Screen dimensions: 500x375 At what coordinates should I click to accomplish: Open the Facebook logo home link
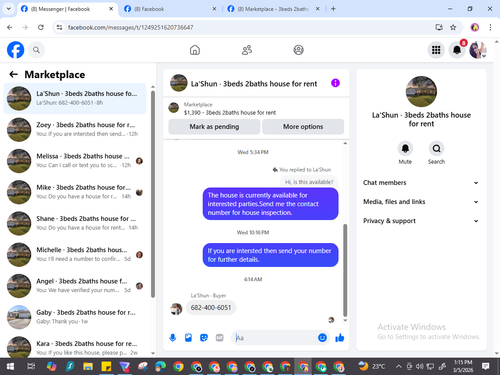click(x=16, y=50)
